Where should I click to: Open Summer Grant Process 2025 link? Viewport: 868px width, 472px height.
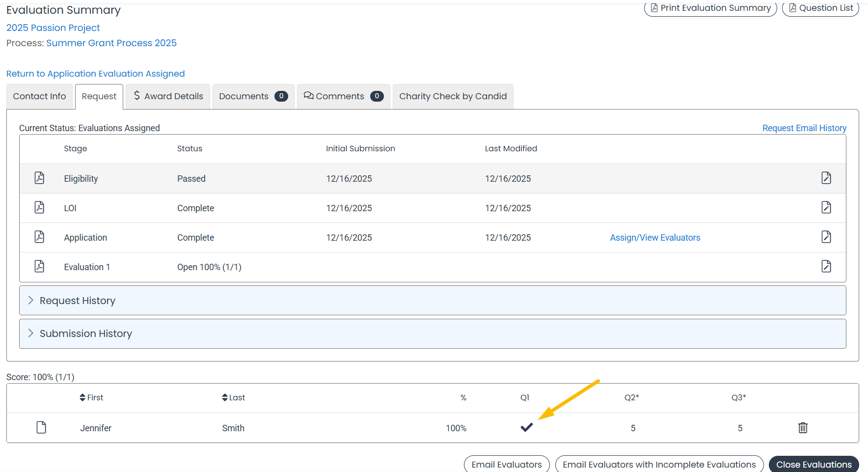click(111, 43)
